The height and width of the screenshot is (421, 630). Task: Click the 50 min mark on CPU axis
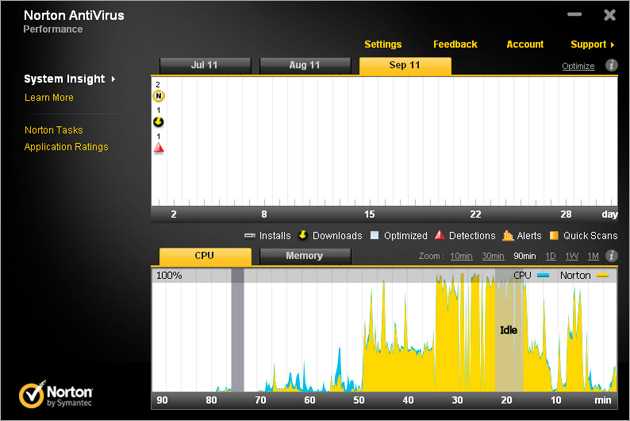(359, 401)
